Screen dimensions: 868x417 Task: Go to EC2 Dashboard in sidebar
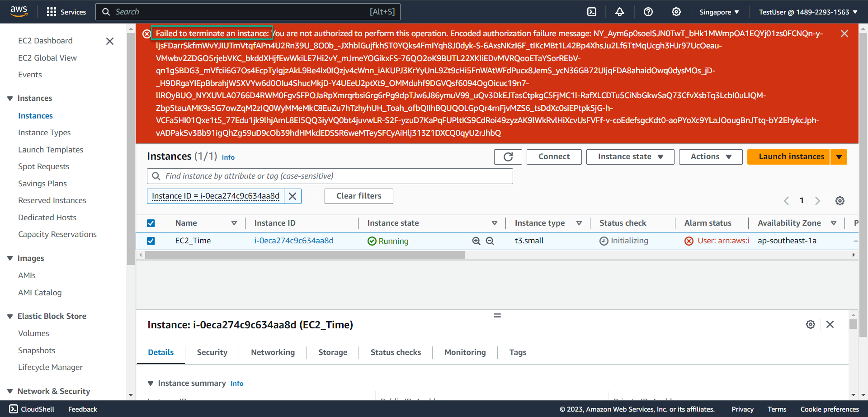45,41
